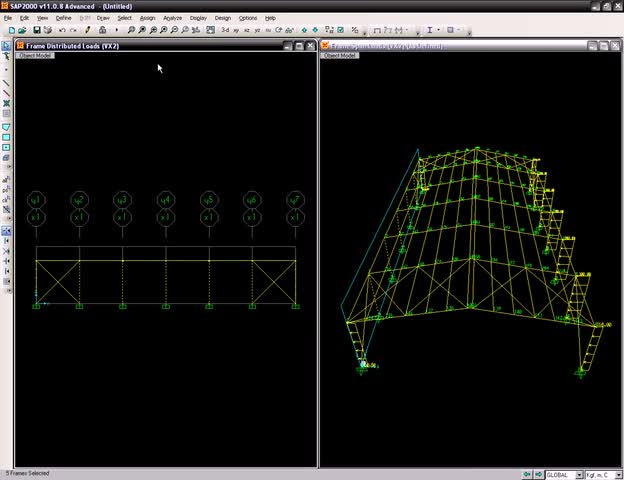Click the Restore Previous Zoom icon
Image resolution: width=624 pixels, height=480 pixels.
point(153,30)
